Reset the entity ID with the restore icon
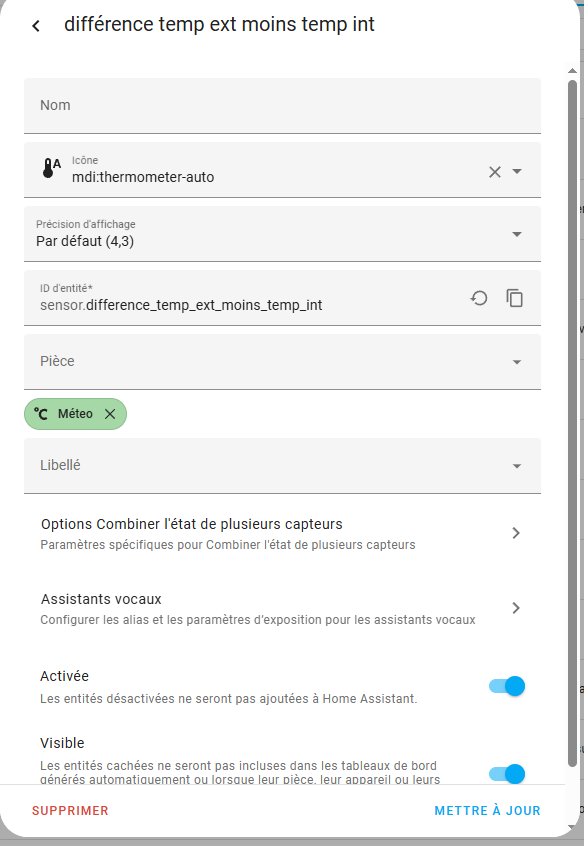Image resolution: width=584 pixels, height=846 pixels. coord(479,298)
